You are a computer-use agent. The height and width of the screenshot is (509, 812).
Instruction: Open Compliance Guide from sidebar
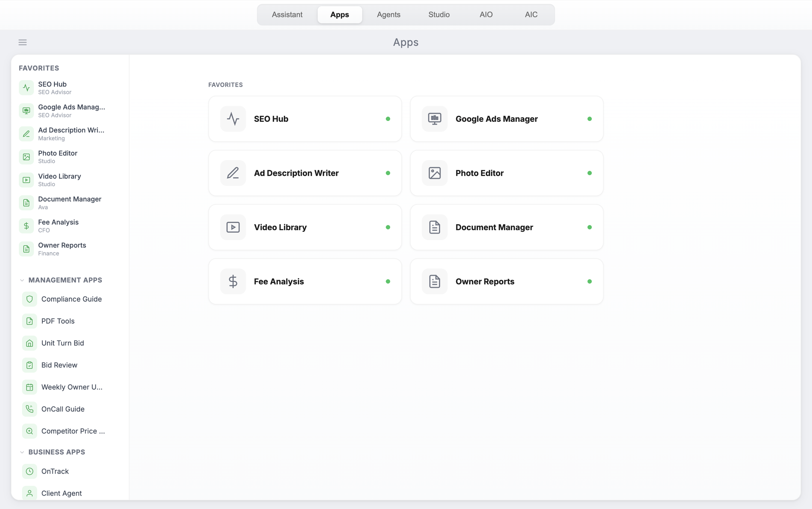click(x=70, y=299)
